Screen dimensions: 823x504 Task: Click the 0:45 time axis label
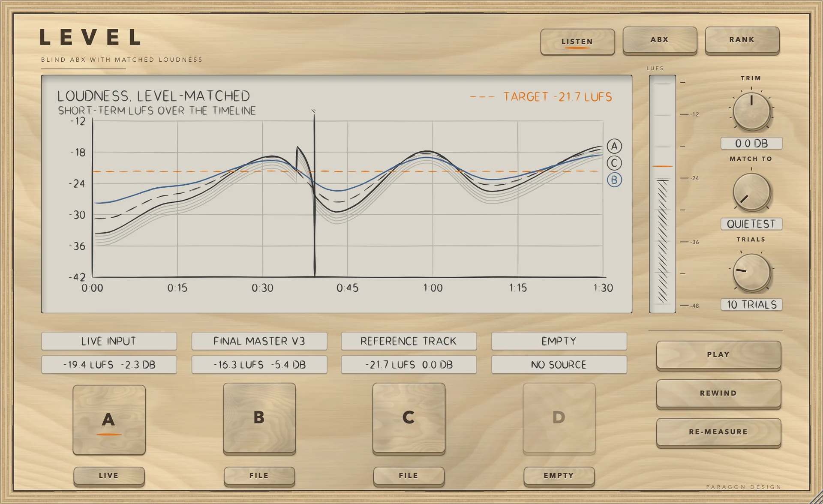click(x=347, y=288)
